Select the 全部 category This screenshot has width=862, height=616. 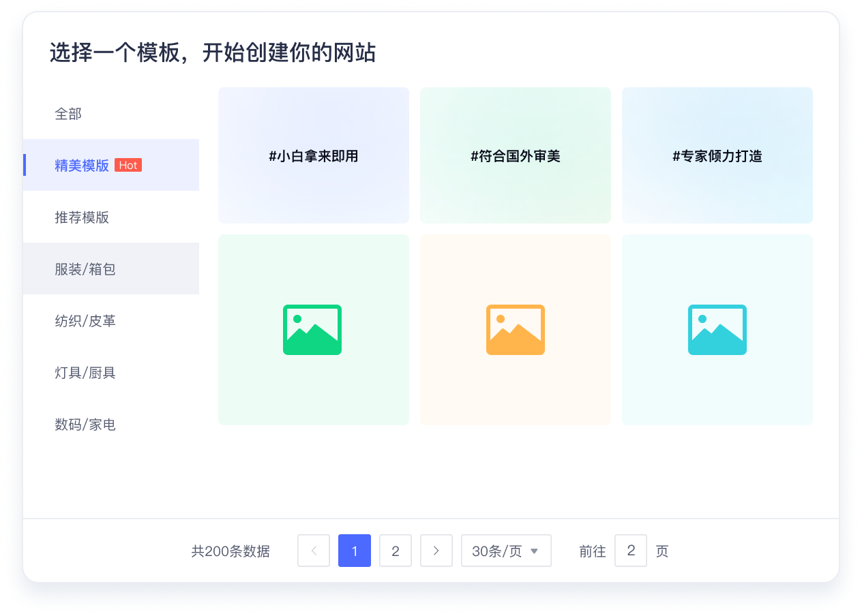[68, 114]
